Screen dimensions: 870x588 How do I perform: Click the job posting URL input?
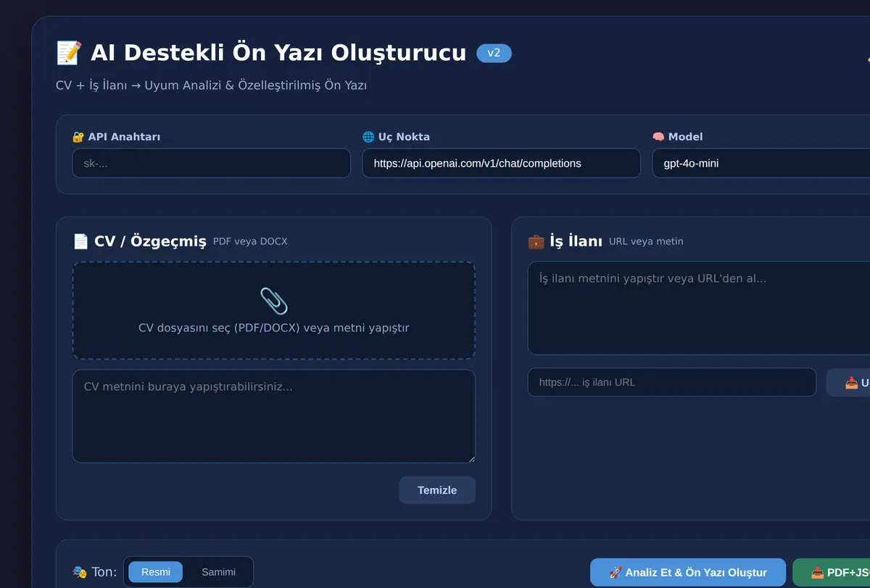(x=672, y=382)
